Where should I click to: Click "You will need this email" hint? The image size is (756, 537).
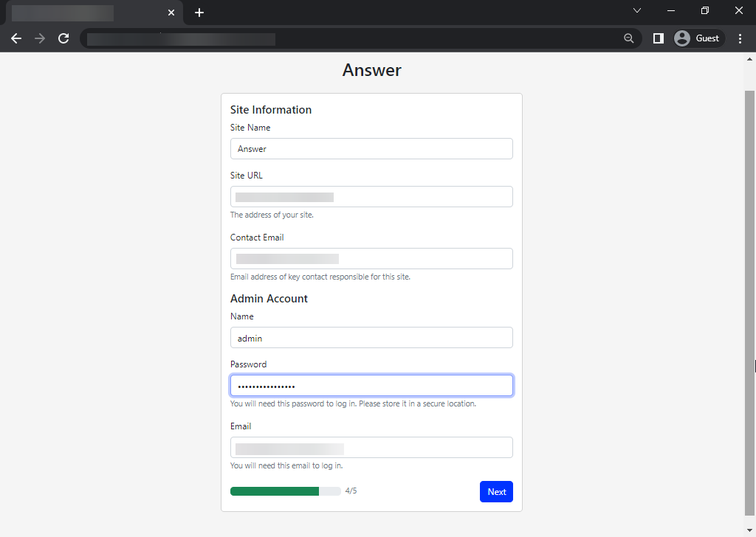click(287, 465)
